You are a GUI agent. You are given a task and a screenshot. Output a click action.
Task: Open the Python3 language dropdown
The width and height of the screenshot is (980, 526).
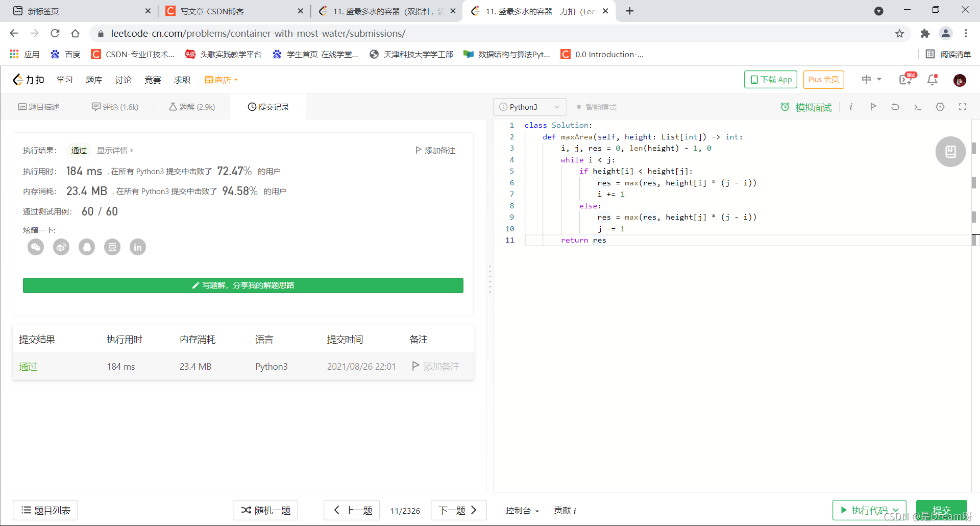(x=530, y=107)
